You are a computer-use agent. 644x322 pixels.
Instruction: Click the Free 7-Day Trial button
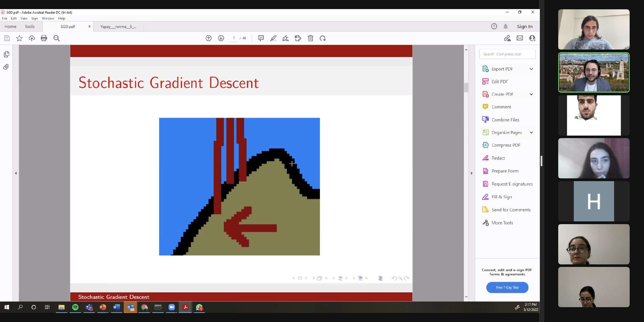507,288
